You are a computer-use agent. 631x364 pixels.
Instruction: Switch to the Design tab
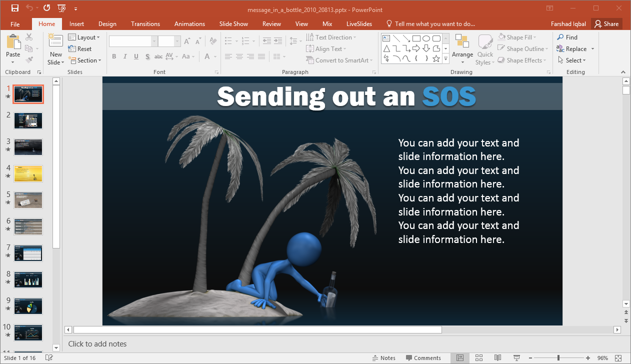coord(107,24)
